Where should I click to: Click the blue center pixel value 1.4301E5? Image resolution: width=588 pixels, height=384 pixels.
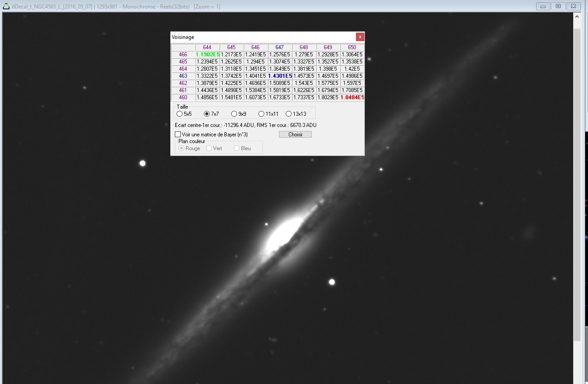pyautogui.click(x=280, y=76)
